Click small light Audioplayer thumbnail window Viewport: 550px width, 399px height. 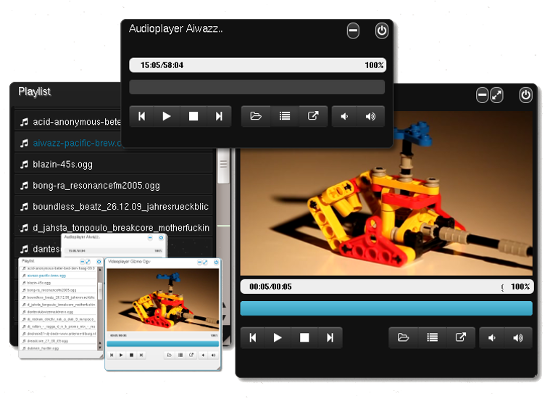(x=114, y=245)
